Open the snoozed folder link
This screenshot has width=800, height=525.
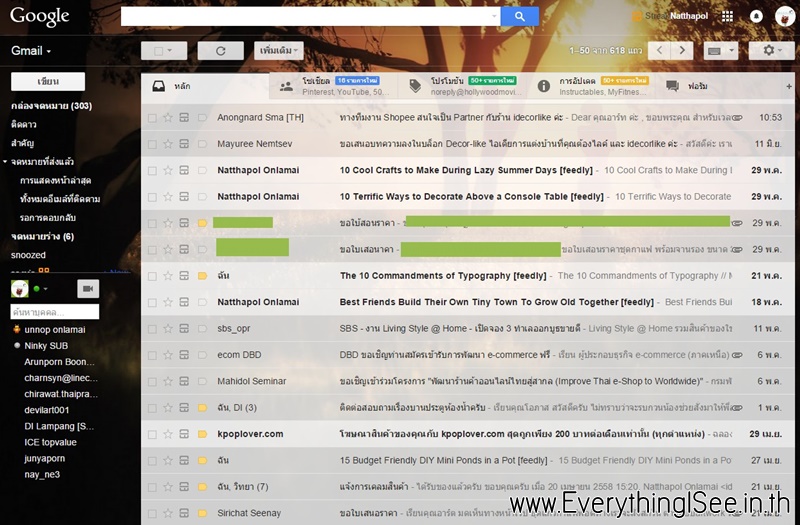[x=29, y=255]
